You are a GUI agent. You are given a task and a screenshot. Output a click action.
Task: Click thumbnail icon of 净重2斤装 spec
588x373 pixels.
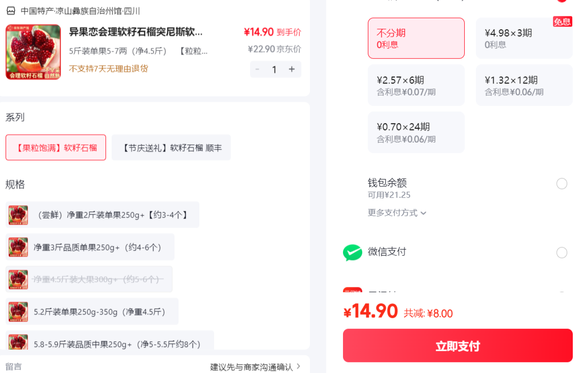coord(18,215)
